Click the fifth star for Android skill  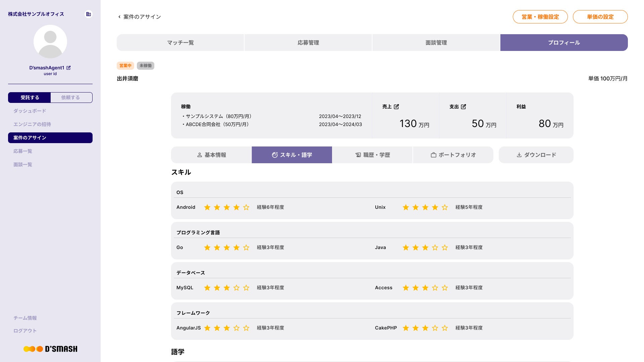pos(246,207)
